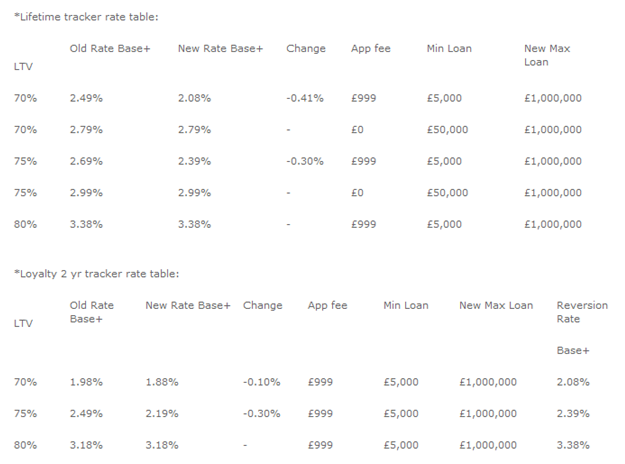The width and height of the screenshot is (625, 464).
Task: Select the 2.19% new rate cell
Action: [163, 413]
